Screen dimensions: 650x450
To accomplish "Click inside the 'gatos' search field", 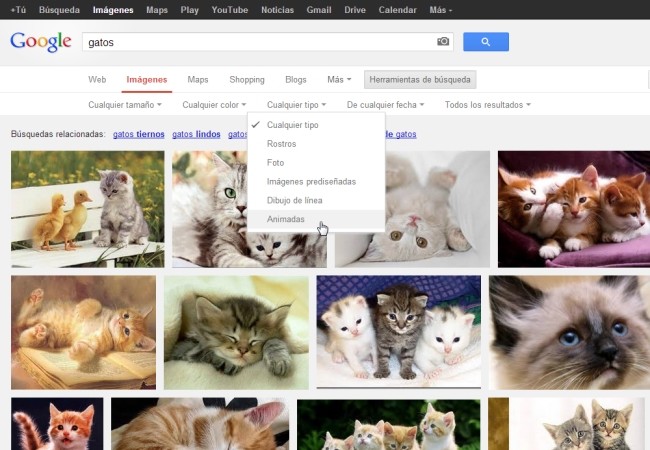I will [x=259, y=42].
